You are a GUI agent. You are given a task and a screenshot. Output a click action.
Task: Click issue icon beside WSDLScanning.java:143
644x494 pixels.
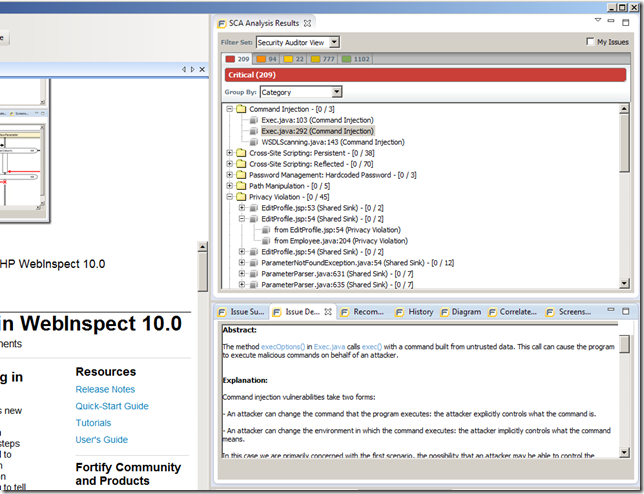(x=254, y=142)
